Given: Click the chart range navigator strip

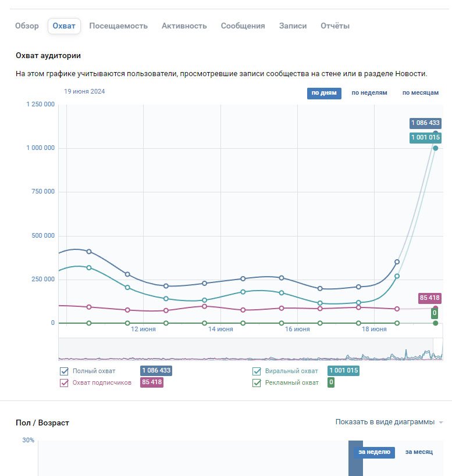Looking at the screenshot, I should [250, 349].
